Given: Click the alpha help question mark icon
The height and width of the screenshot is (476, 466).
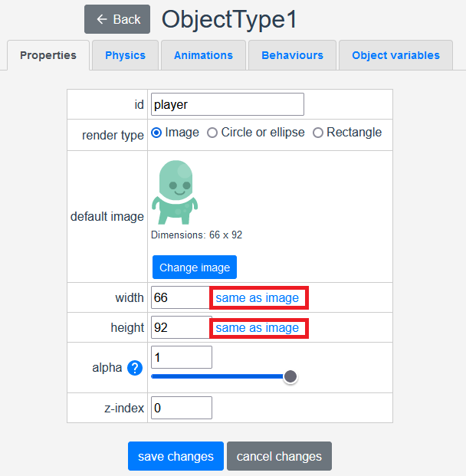Looking at the screenshot, I should [x=135, y=368].
